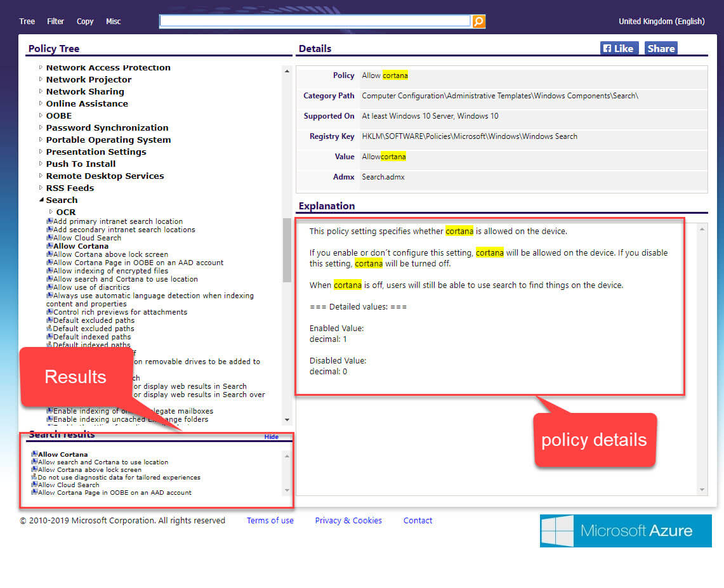Click icon beside Add secondary intranet search locations
The height and width of the screenshot is (588, 724).
click(x=49, y=230)
